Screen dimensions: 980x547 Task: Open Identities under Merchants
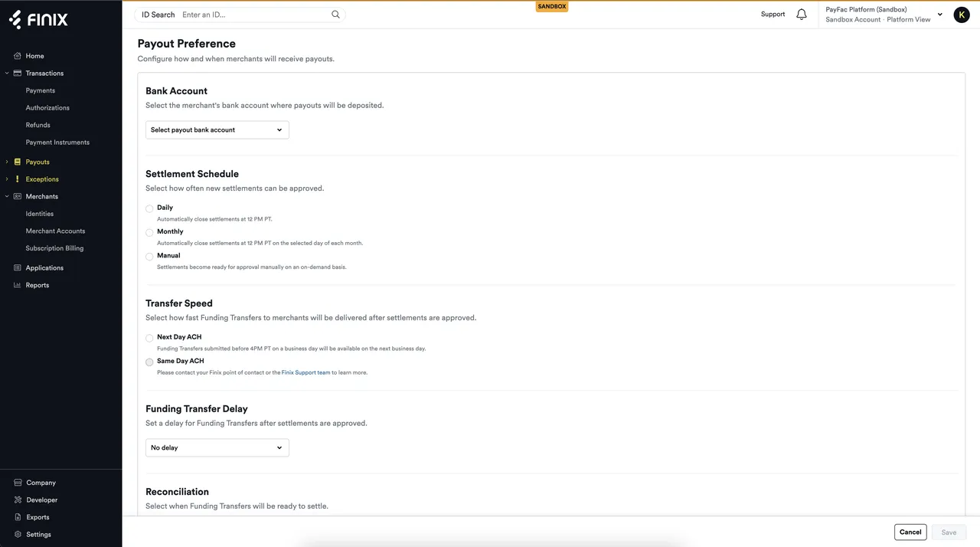pos(40,214)
